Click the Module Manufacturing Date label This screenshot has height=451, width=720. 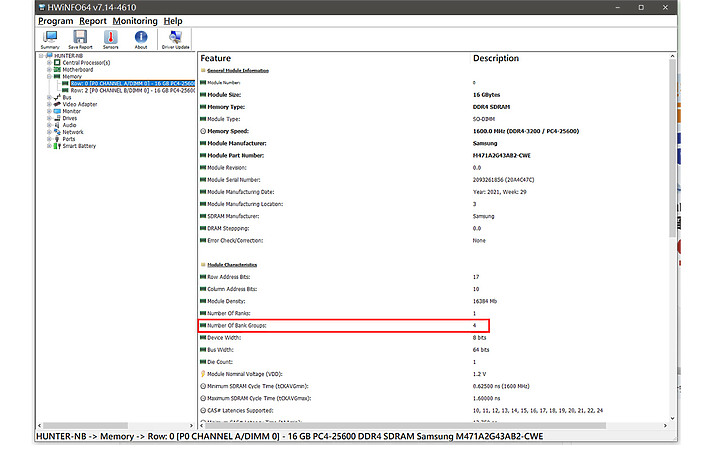pos(241,192)
